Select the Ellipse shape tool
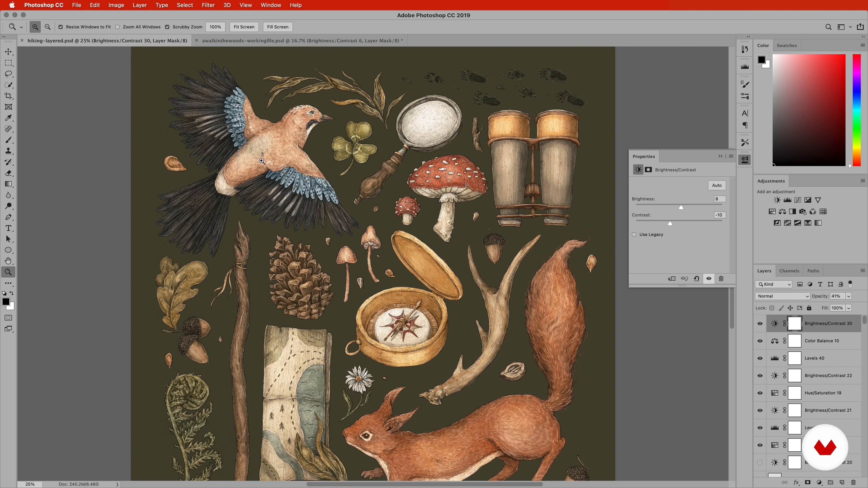Image resolution: width=868 pixels, height=488 pixels. point(8,250)
